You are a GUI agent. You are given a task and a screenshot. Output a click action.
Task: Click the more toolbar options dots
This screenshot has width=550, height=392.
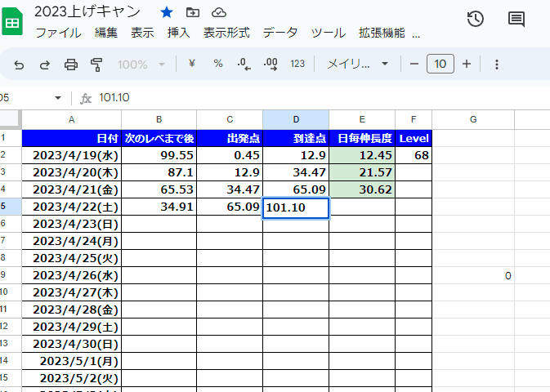496,64
